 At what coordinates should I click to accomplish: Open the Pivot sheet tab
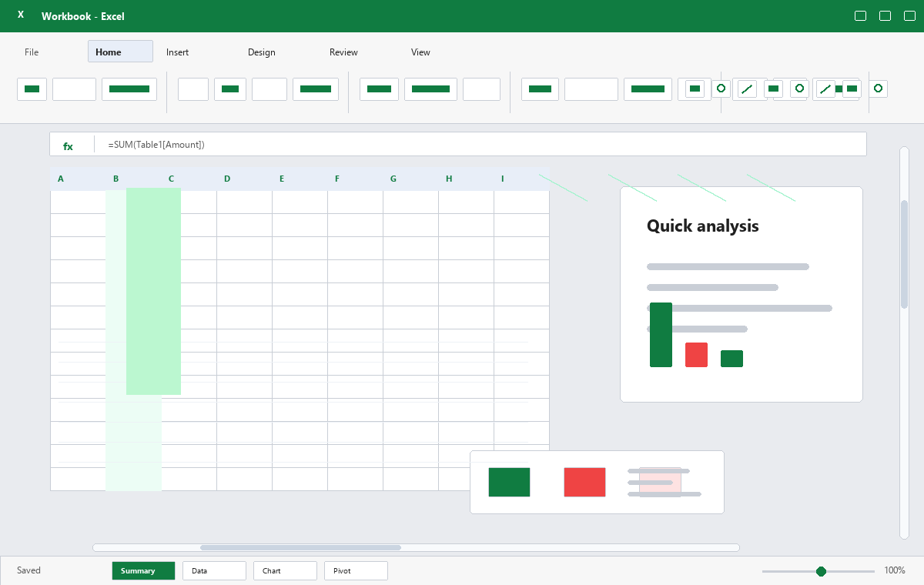click(x=356, y=570)
